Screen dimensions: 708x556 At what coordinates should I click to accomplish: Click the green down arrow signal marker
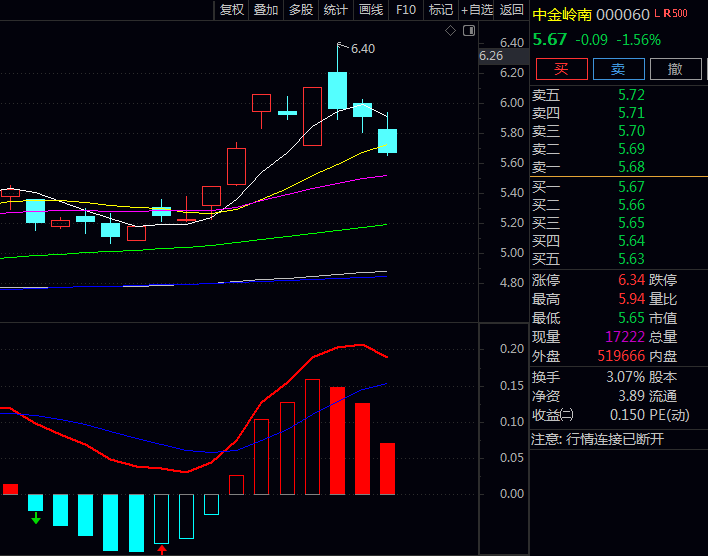(x=36, y=518)
